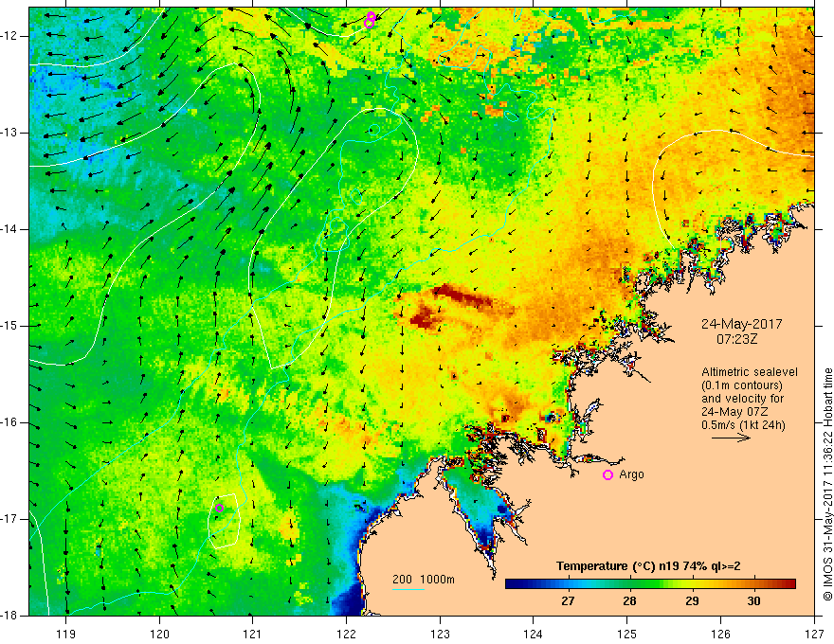
Task: Click the 'Argo' legend label
Action: coord(631,474)
